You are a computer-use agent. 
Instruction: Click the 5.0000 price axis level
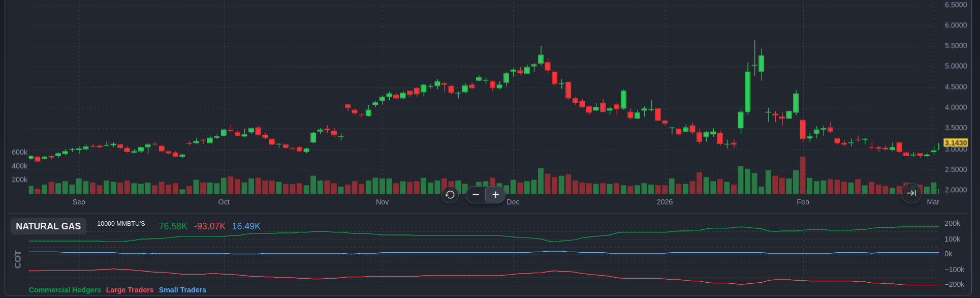[956, 66]
